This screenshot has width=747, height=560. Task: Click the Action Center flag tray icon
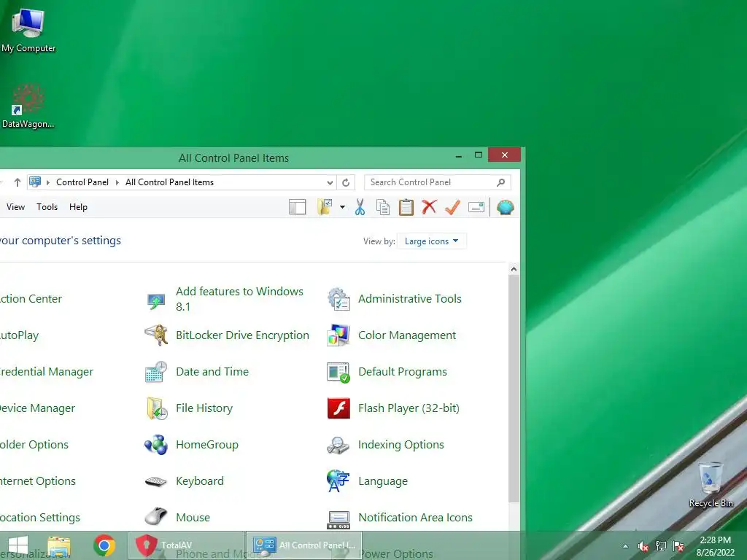tap(678, 546)
